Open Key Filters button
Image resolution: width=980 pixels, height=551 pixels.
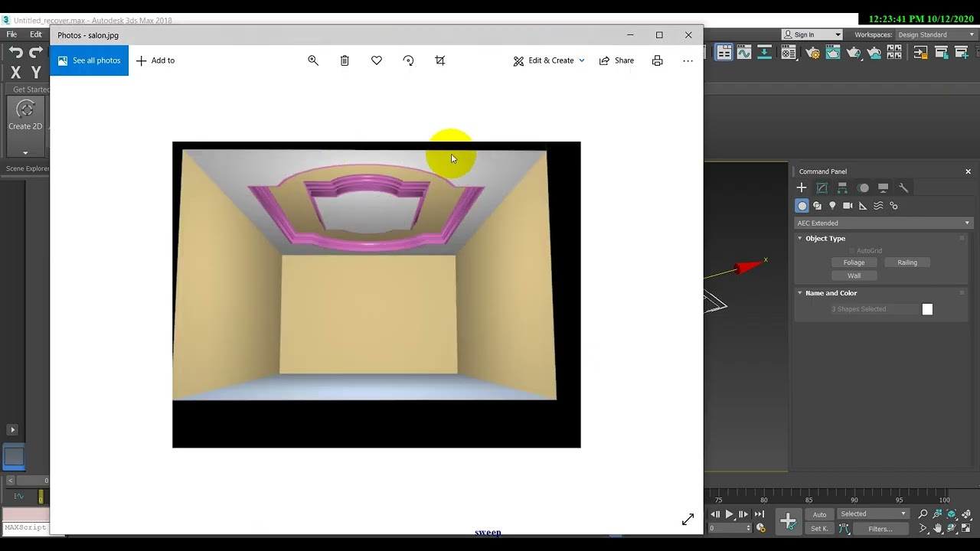[x=880, y=528]
